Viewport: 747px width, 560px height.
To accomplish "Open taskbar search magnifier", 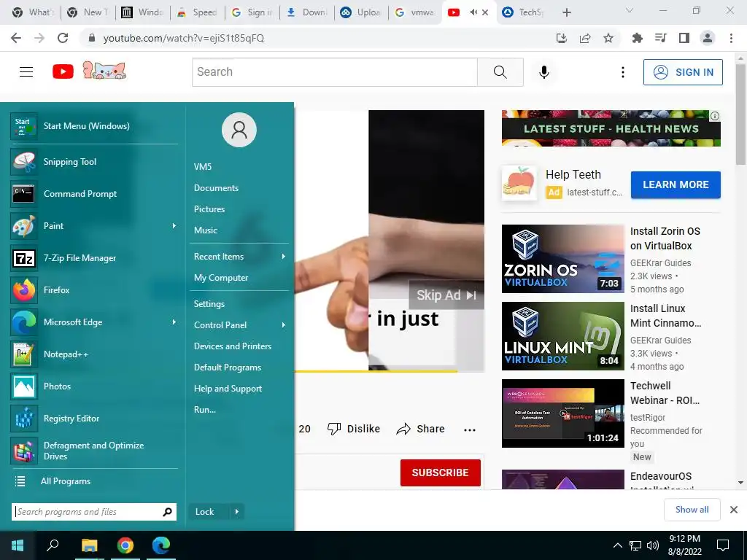I will [x=53, y=545].
